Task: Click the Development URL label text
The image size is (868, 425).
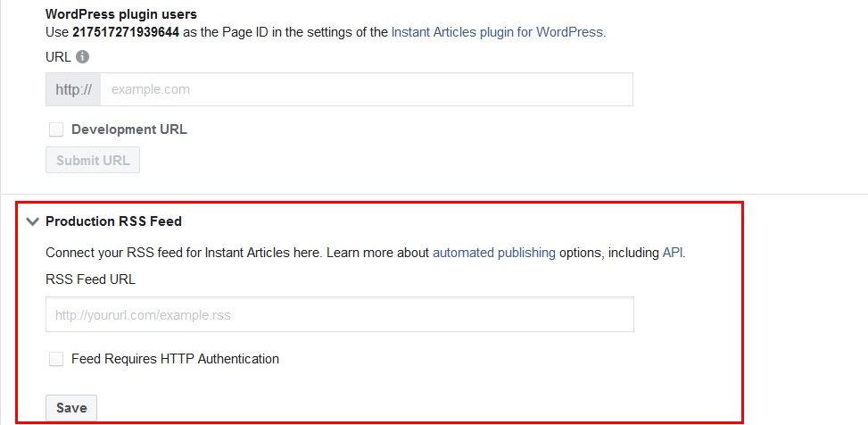Action: tap(128, 129)
